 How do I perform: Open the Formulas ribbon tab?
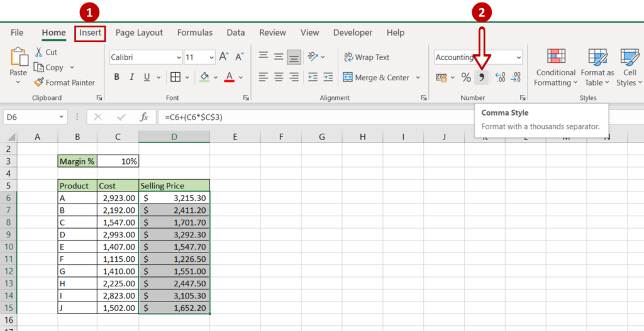pyautogui.click(x=194, y=33)
